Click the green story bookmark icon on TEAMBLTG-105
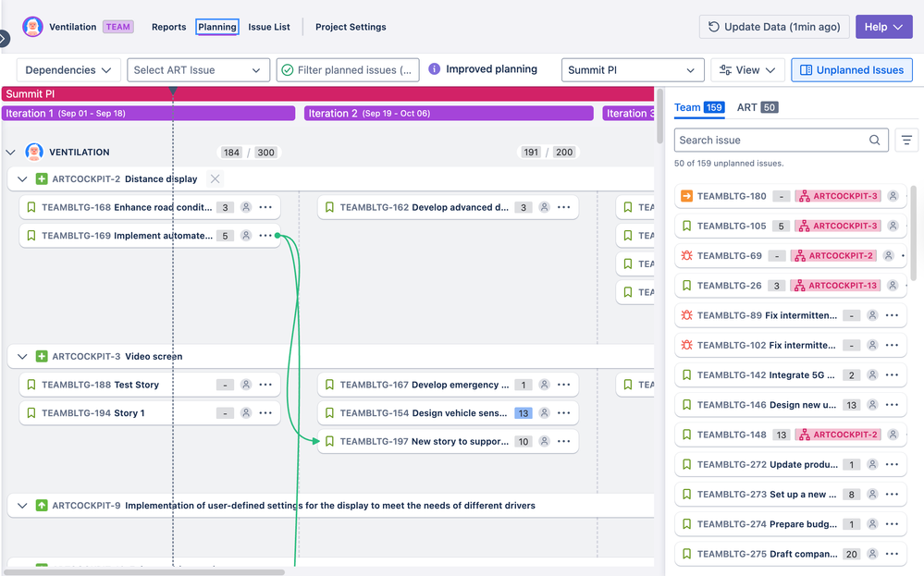Screen dimensions: 924x576 pos(685,226)
